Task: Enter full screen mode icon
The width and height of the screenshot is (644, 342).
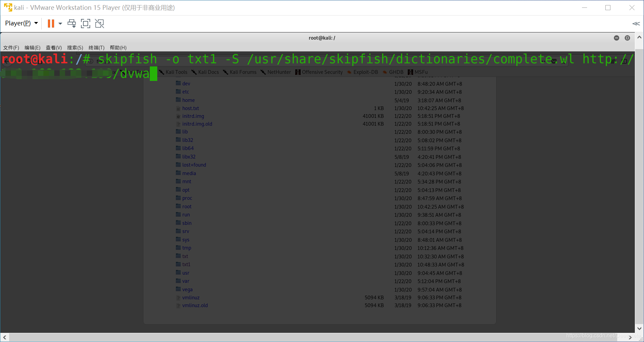Action: (85, 23)
